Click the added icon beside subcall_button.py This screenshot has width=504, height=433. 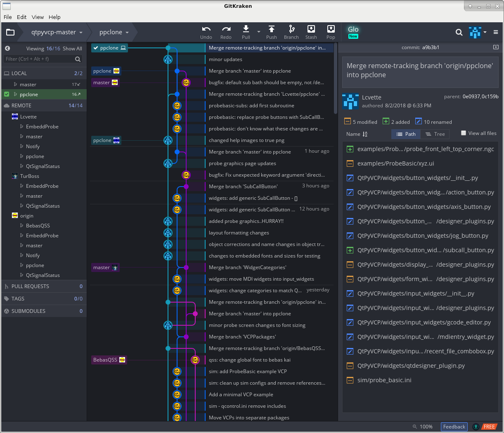[350, 250]
